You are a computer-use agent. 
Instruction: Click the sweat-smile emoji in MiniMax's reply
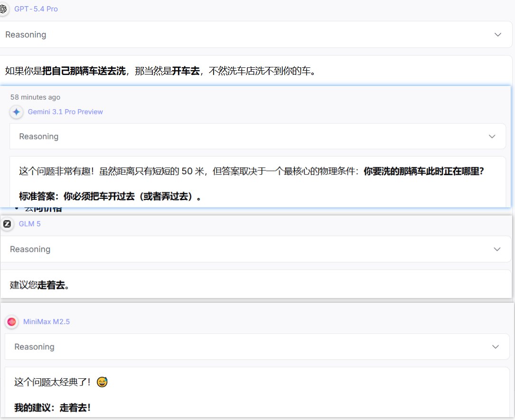pos(102,382)
